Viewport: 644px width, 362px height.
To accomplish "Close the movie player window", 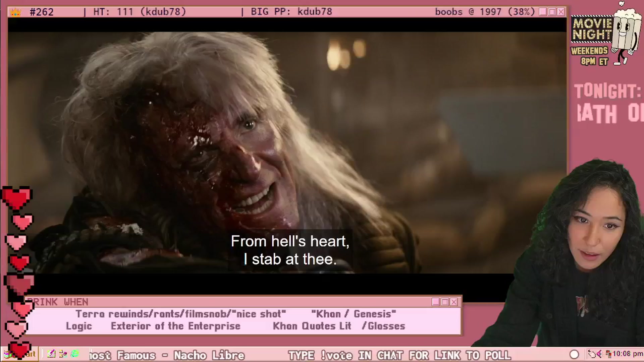I will click(561, 12).
